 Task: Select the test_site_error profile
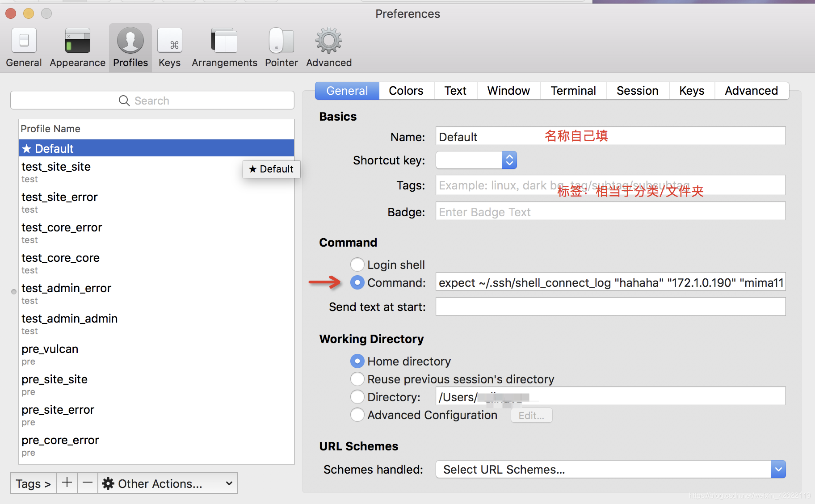point(156,202)
